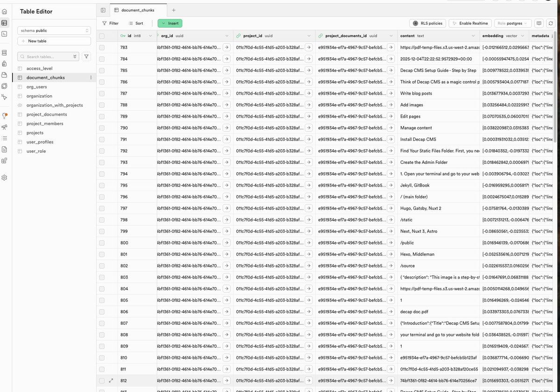Screen dimensions: 560x392
Task: Click the 'decap doc.pdf' content cell
Action: (x=438, y=312)
